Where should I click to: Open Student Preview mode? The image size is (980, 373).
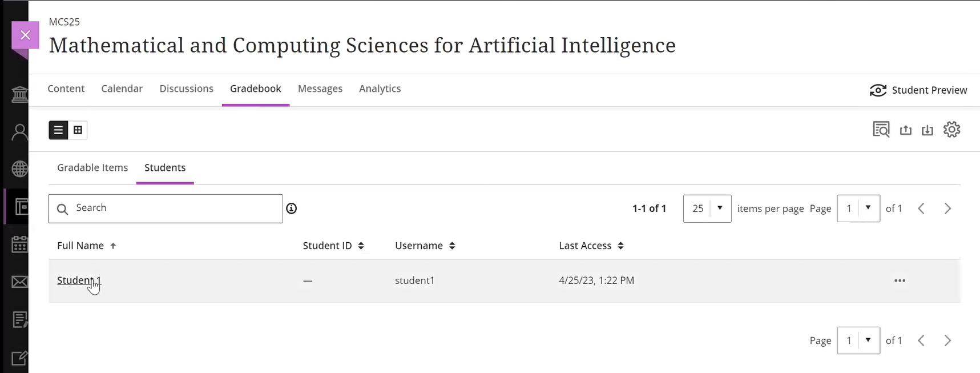918,90
